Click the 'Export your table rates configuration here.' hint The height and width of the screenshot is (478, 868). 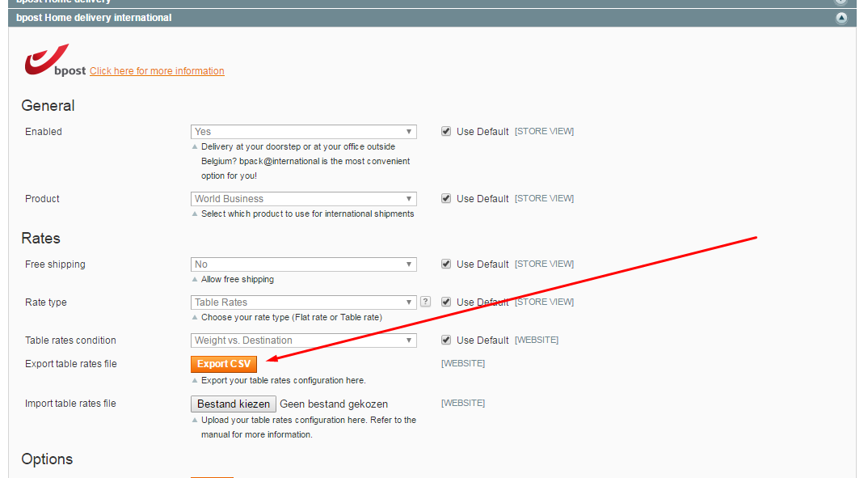coord(284,380)
